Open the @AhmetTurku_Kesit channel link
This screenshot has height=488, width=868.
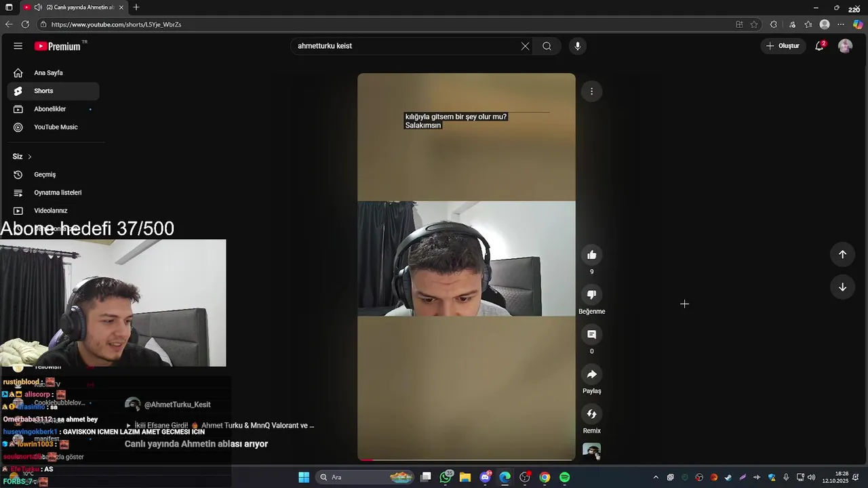click(x=178, y=405)
